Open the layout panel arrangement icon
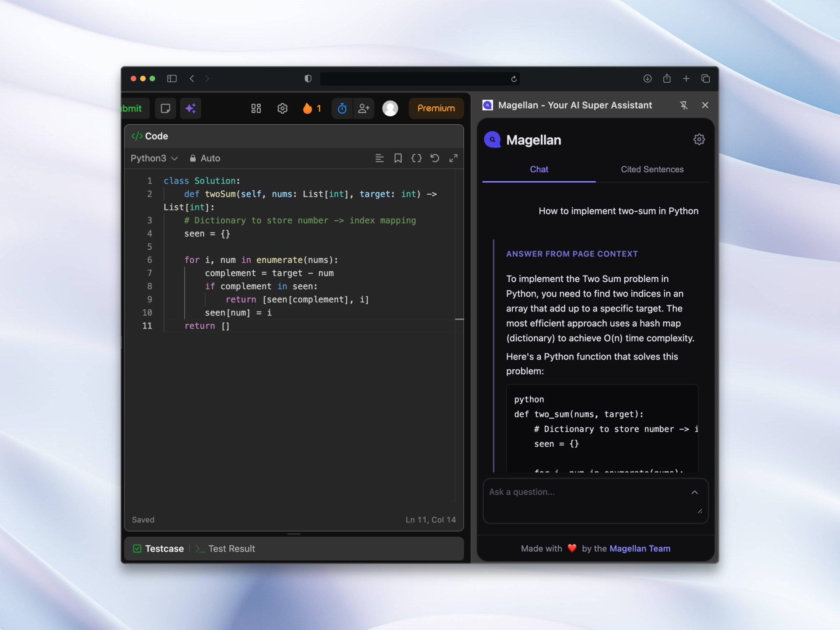 [256, 108]
